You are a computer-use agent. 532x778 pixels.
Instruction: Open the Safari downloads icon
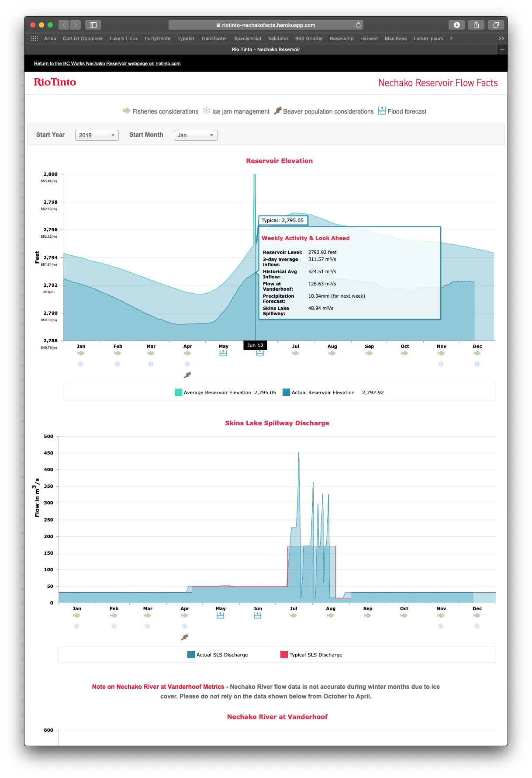[x=456, y=25]
